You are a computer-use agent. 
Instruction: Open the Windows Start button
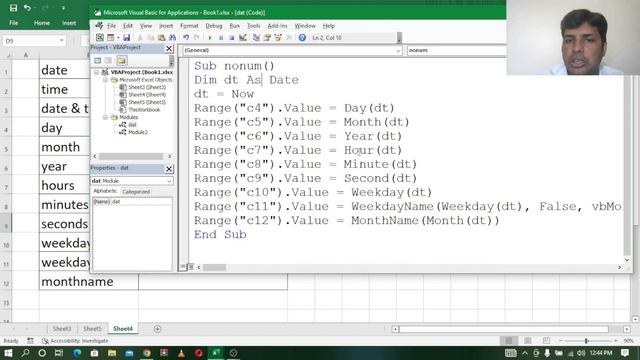(8, 353)
